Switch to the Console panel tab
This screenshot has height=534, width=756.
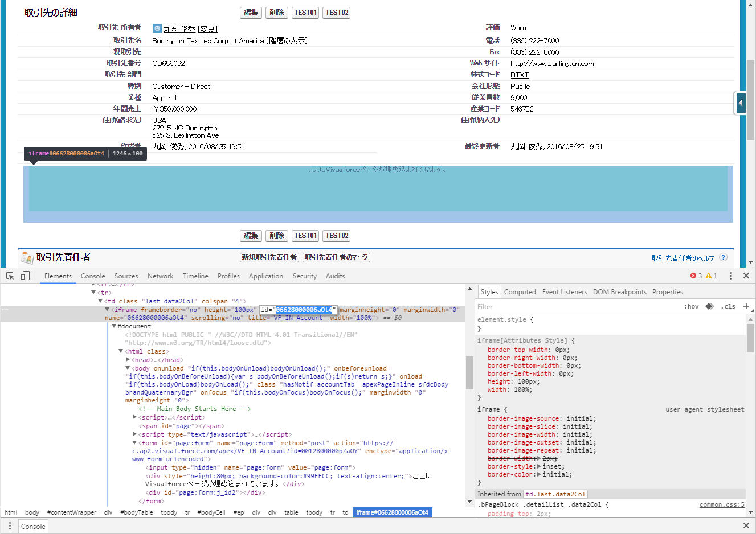93,276
